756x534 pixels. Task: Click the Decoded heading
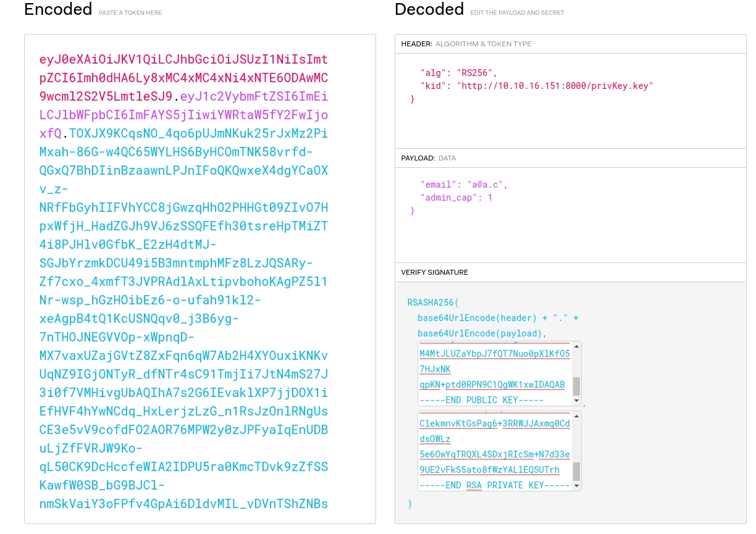tap(429, 10)
